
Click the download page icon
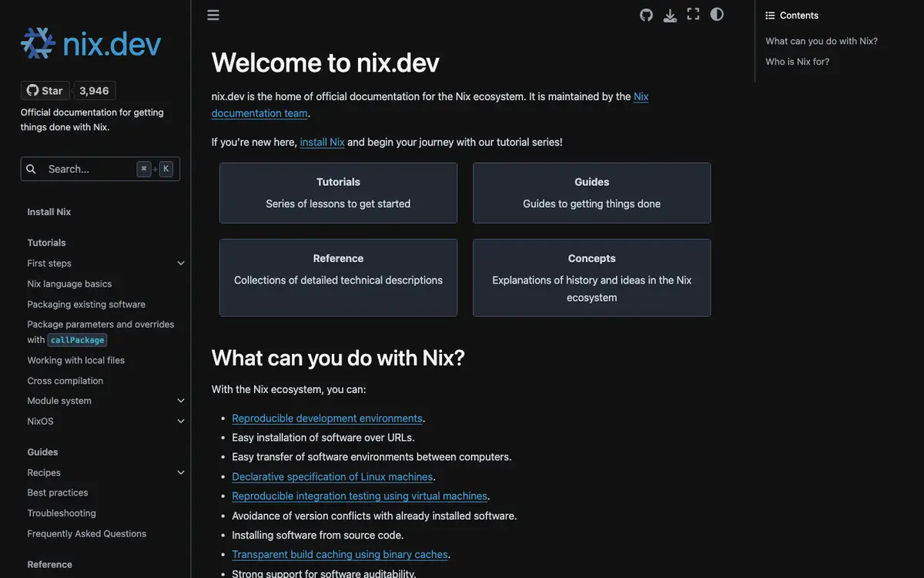click(670, 15)
